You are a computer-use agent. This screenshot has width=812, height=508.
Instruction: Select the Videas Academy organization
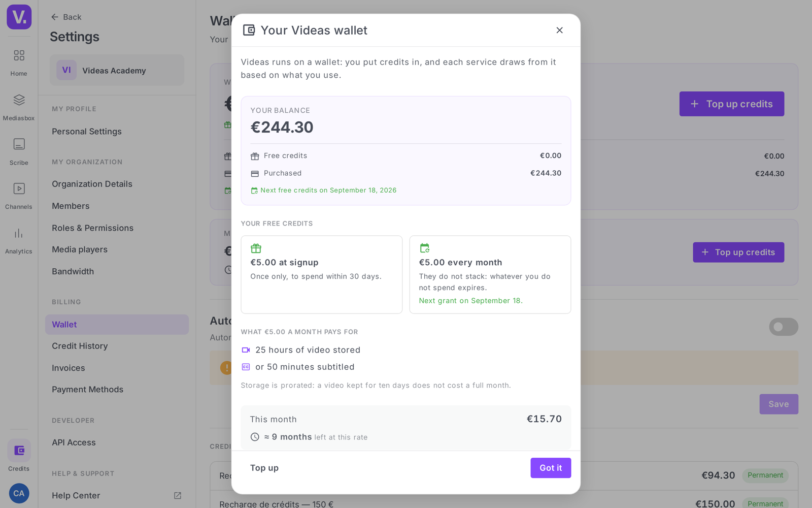tap(117, 70)
